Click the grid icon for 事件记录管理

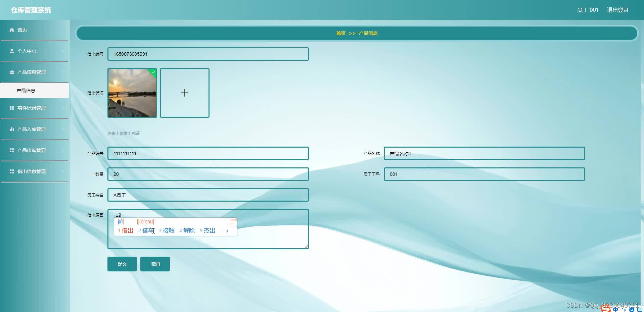point(12,108)
